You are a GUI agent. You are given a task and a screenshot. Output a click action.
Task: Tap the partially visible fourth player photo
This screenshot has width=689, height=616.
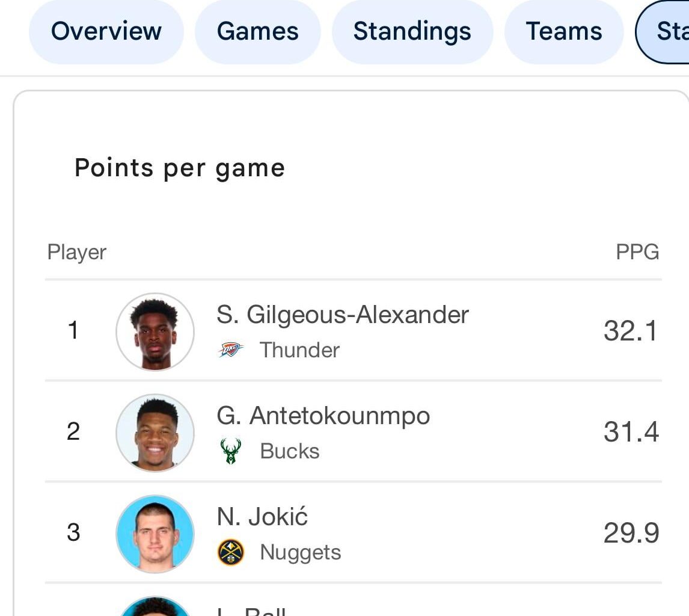pos(155,606)
